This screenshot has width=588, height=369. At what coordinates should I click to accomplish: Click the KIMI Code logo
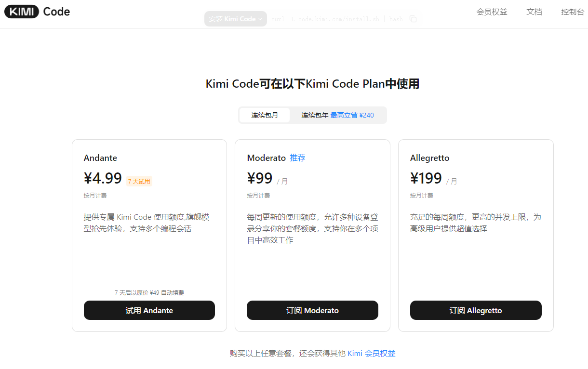pyautogui.click(x=37, y=12)
